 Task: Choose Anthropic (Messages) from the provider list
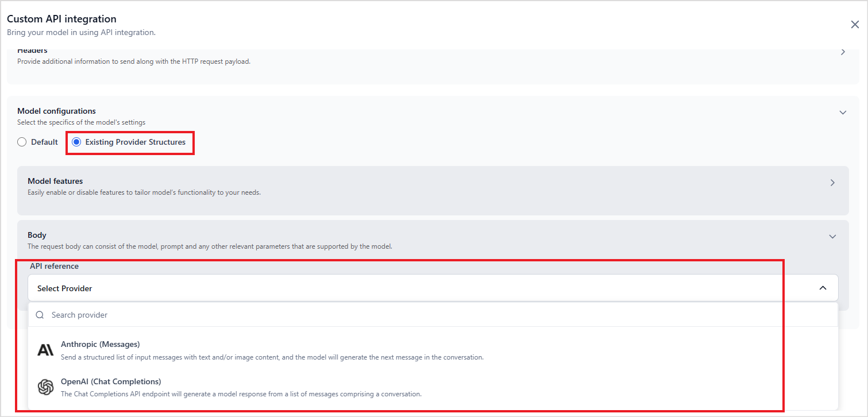pos(100,344)
